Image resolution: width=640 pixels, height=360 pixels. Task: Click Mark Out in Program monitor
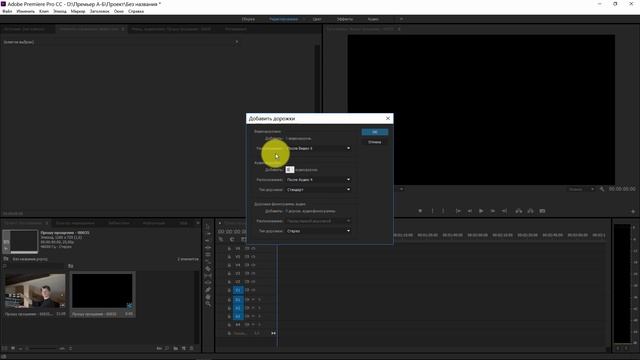coord(444,211)
